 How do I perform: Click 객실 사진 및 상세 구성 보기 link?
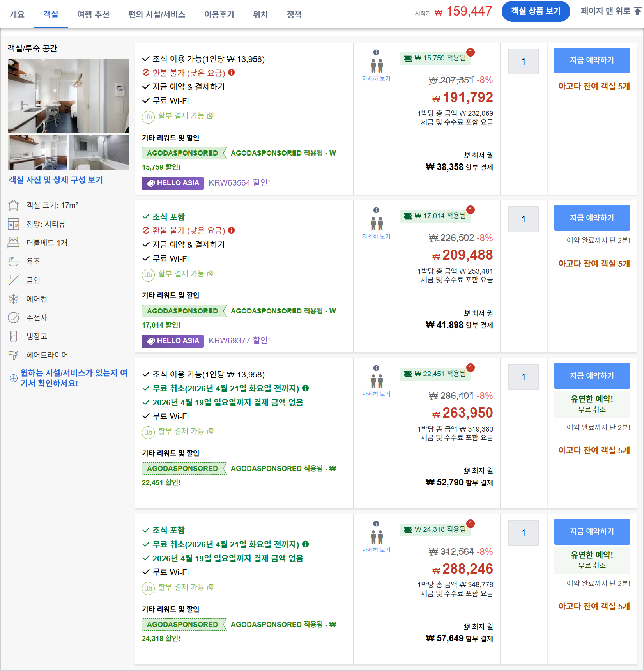56,180
